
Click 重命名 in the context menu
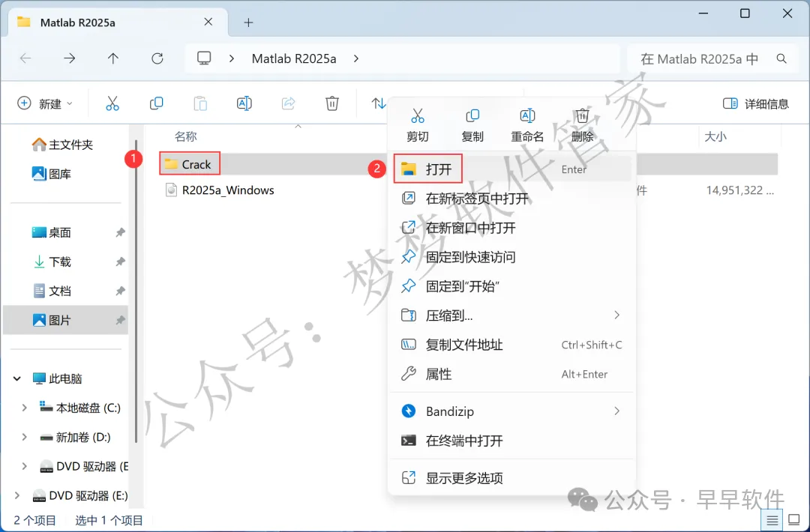(527, 125)
